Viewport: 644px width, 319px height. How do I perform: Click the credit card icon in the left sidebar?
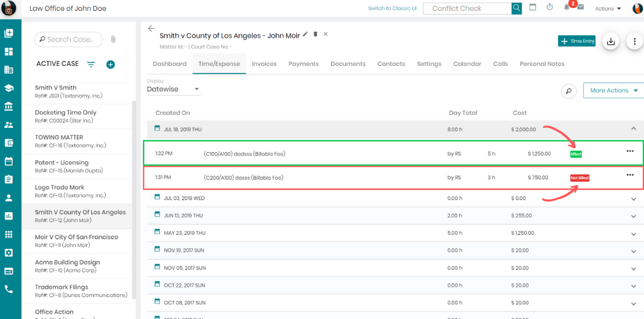pyautogui.click(x=9, y=271)
